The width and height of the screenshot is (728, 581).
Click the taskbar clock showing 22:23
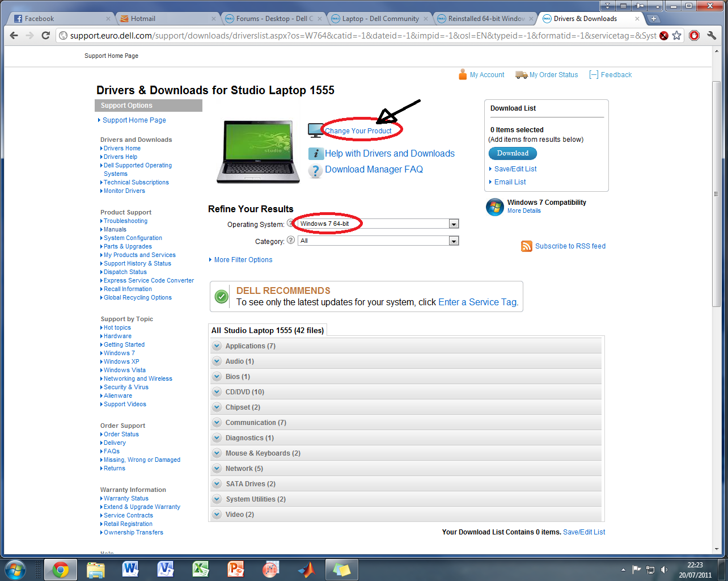695,565
